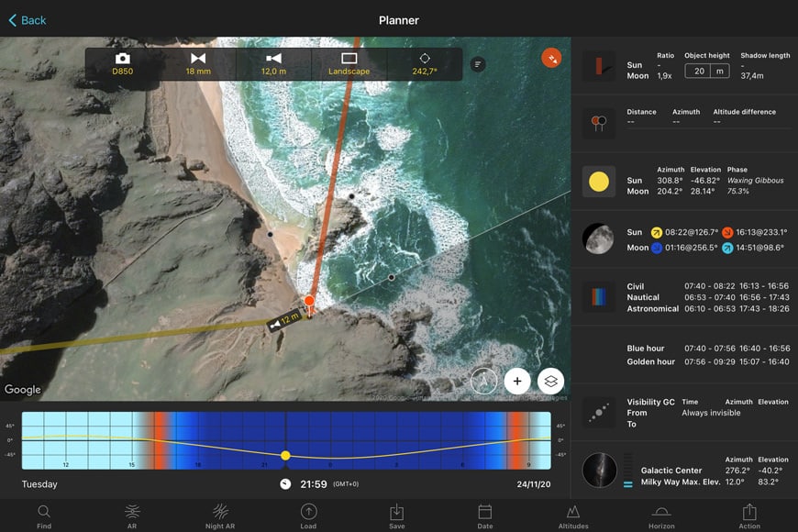Image resolution: width=798 pixels, height=532 pixels.
Task: Tap the clock icon beside 21:59
Action: coord(285,484)
